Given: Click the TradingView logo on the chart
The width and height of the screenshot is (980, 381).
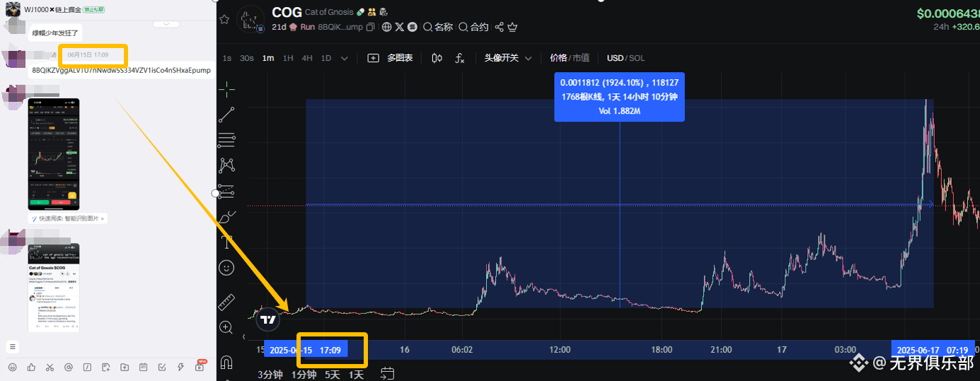Looking at the screenshot, I should (x=267, y=319).
